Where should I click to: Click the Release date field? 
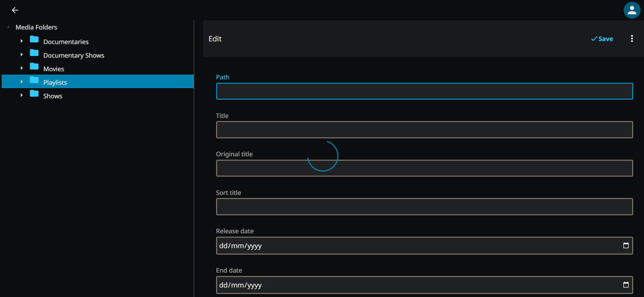tap(407, 246)
